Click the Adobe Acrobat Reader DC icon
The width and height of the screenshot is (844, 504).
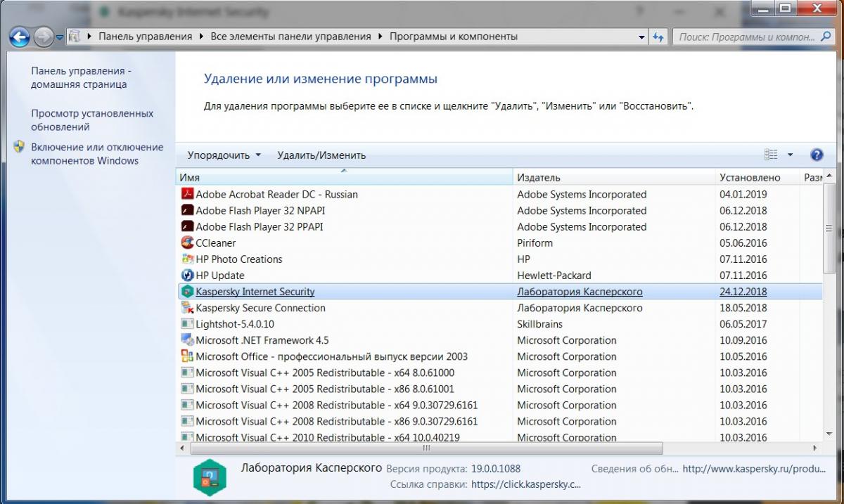click(187, 194)
